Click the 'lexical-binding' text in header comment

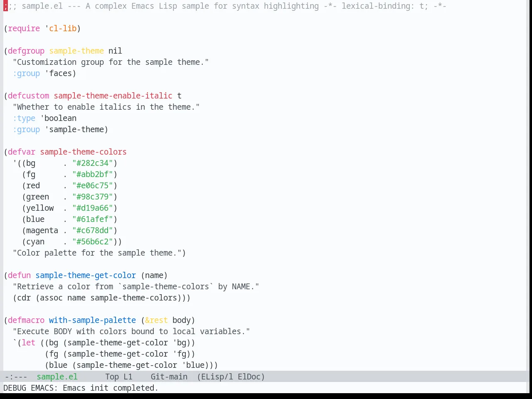coord(376,6)
